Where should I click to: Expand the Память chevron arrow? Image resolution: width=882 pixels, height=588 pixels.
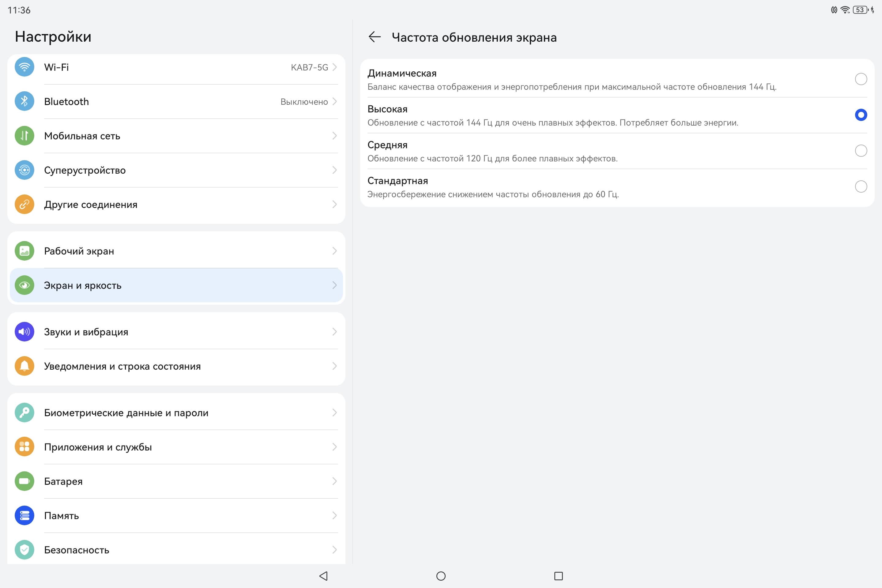point(334,516)
